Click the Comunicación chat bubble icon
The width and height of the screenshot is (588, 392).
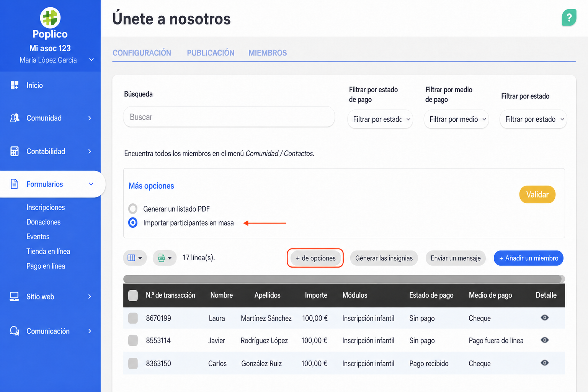click(x=15, y=331)
